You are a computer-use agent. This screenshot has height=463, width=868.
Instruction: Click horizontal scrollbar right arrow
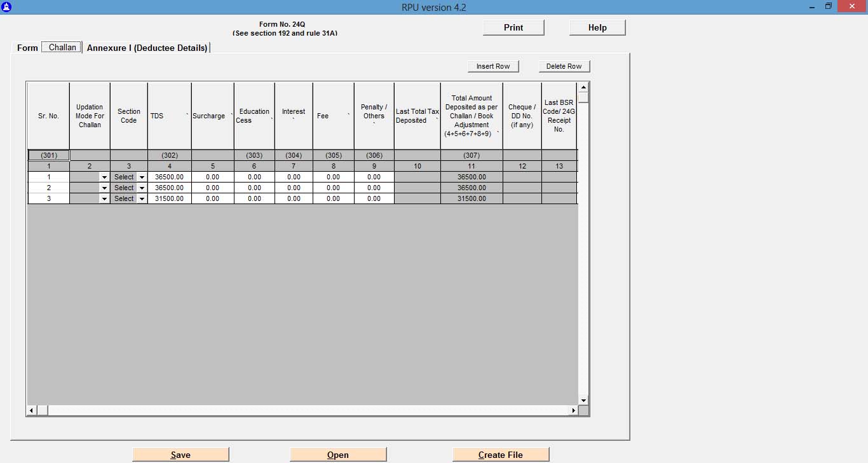pos(573,411)
